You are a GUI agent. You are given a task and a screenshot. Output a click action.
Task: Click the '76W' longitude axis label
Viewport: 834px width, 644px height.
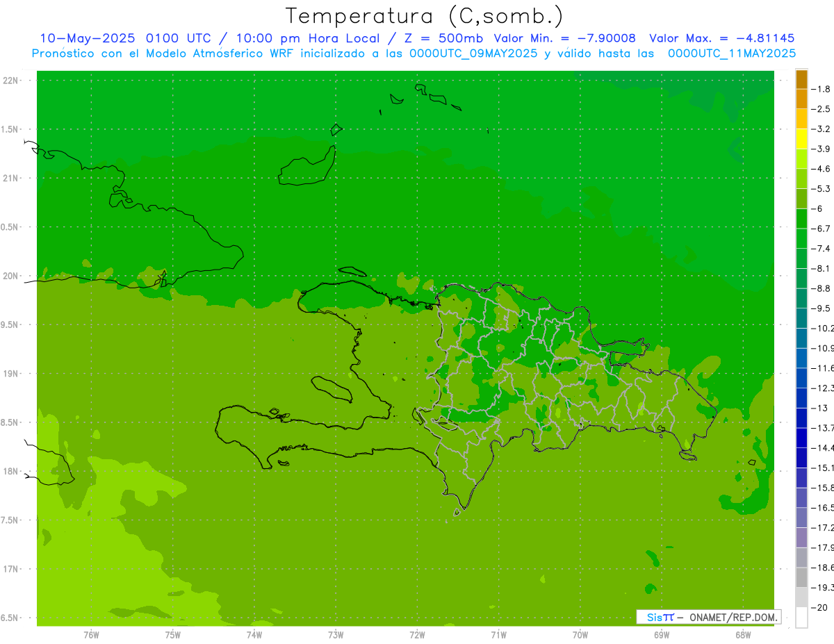(91, 635)
